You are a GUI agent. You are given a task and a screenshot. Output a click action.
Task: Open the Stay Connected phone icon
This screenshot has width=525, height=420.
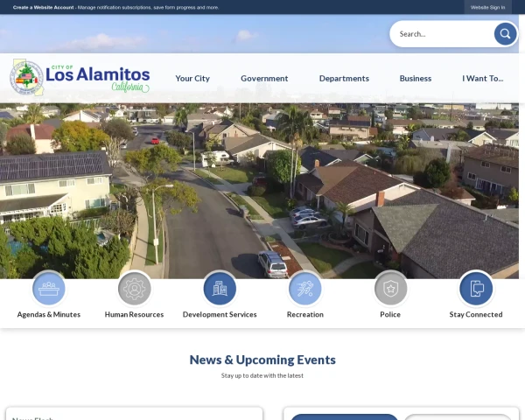coord(476,289)
